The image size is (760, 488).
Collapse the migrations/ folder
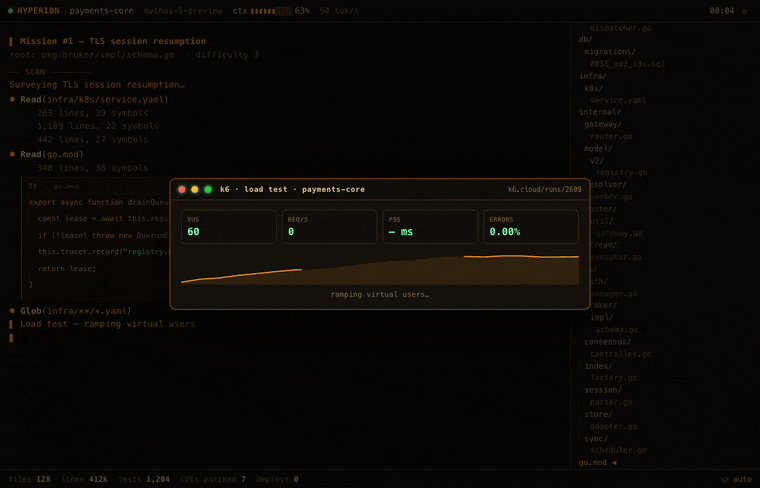click(x=610, y=52)
